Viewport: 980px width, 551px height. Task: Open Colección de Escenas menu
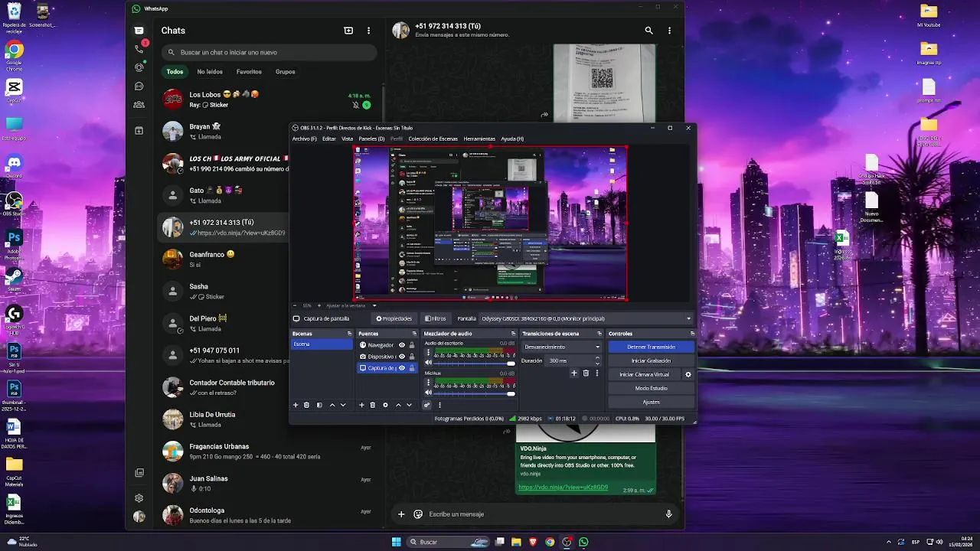[x=433, y=139]
